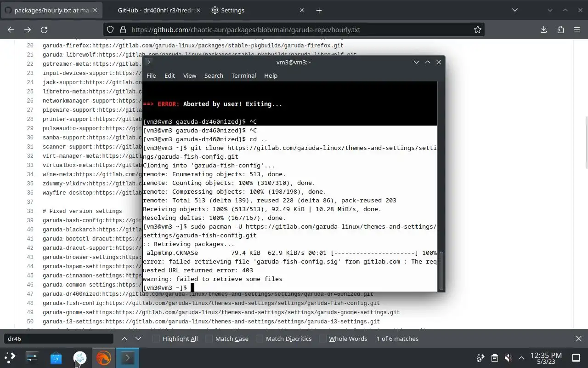Click the '# Fixed version settings' comment

[x=82, y=211]
